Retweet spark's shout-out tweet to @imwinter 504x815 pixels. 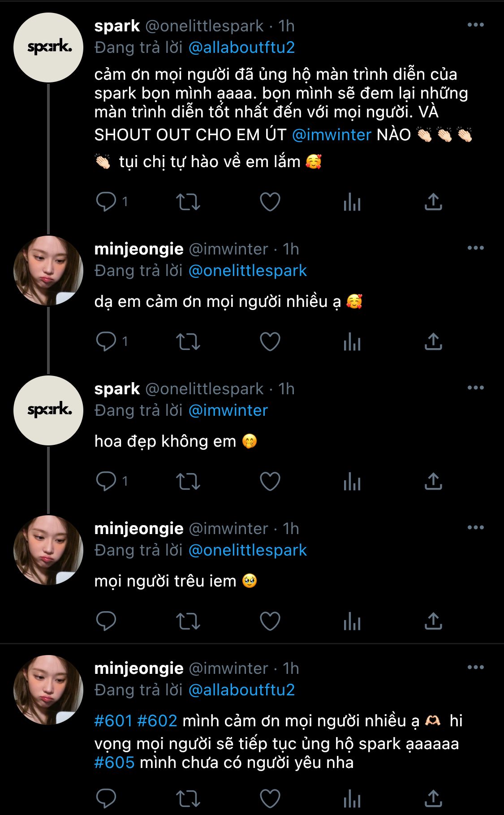188,202
